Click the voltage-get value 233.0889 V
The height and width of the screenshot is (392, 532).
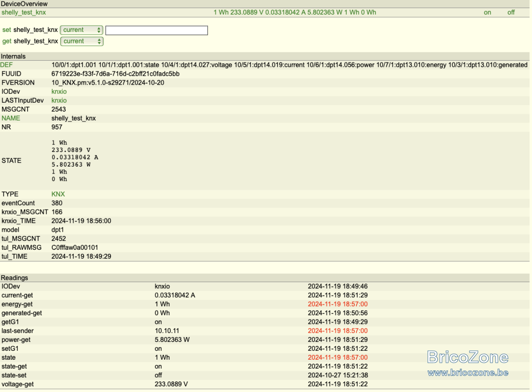171,384
